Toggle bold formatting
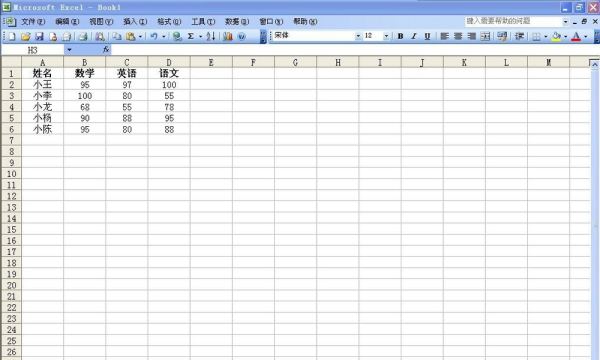Viewport: 600px width, 360px height. pos(400,36)
